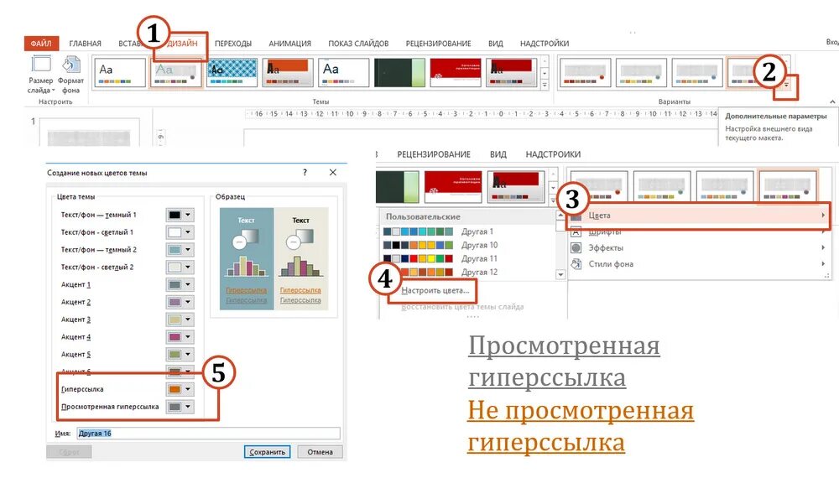Switch to the ПЕРЕХОДЫ tab
839x504 pixels.
[x=233, y=44]
